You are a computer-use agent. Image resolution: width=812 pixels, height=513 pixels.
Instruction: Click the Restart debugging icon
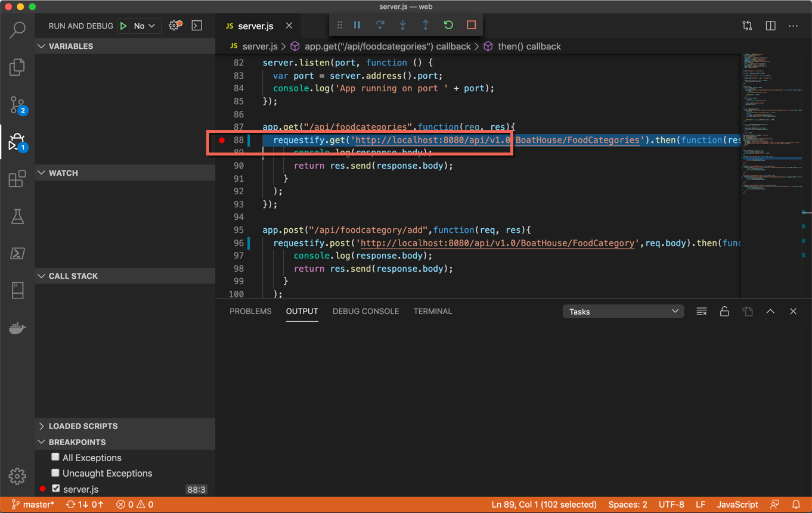[448, 25]
